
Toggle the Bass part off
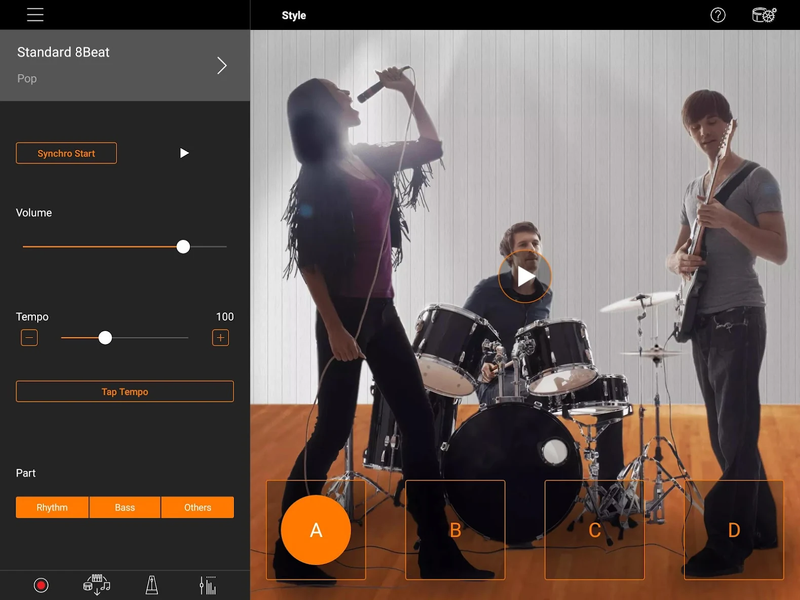tap(124, 507)
